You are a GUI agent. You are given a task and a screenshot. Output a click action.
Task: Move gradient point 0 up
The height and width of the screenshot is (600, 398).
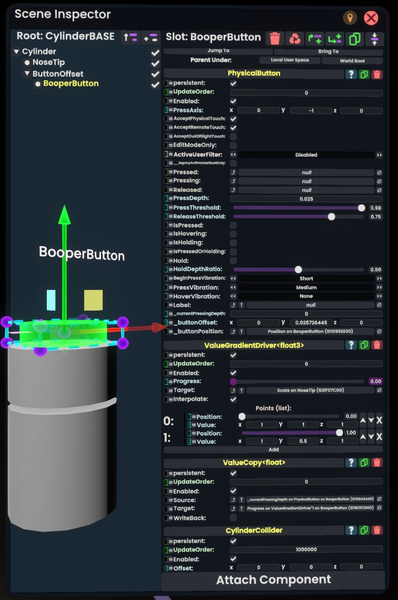pos(363,421)
